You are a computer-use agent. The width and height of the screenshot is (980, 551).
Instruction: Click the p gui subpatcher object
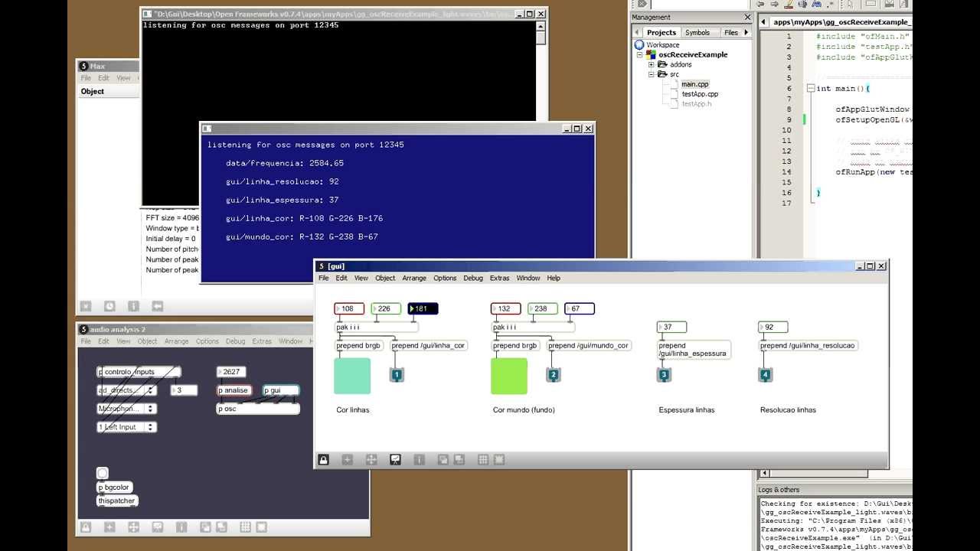tap(281, 390)
